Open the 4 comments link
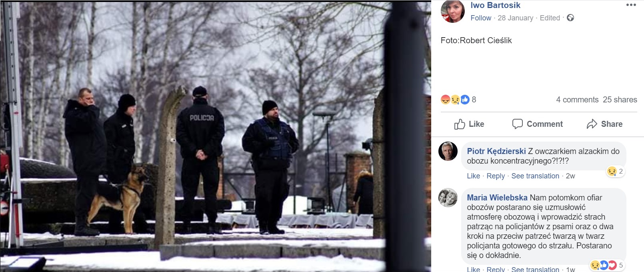The height and width of the screenshot is (272, 644). click(577, 100)
